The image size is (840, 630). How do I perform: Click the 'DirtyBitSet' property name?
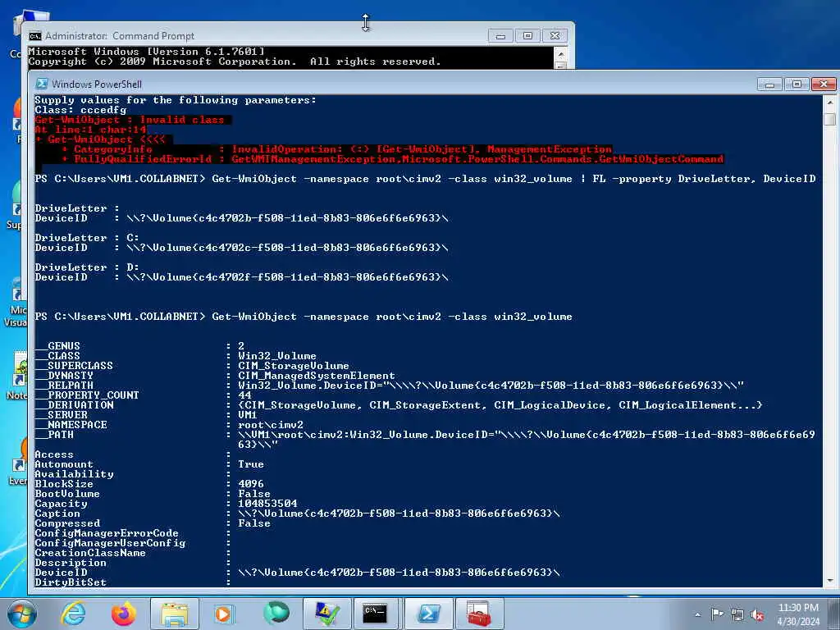click(x=71, y=582)
